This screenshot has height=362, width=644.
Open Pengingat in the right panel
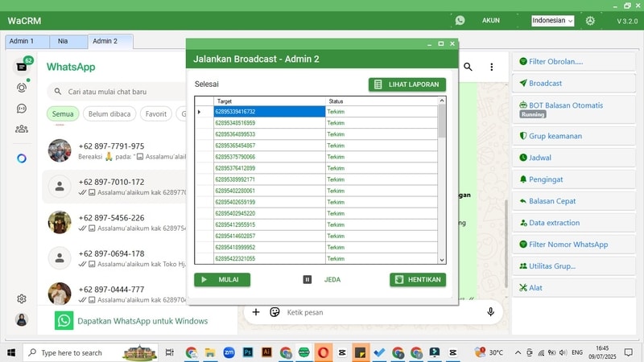[574, 179]
